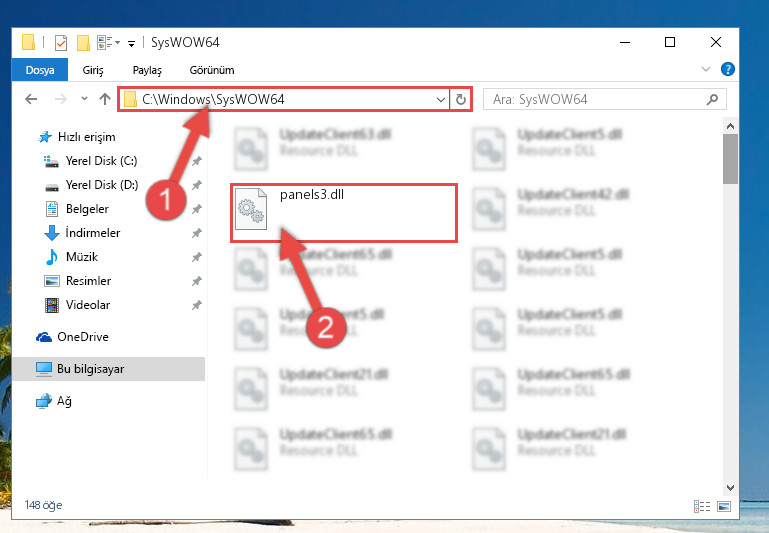Image resolution: width=769 pixels, height=533 pixels.
Task: Open the İndirmeler folder
Action: (93, 233)
